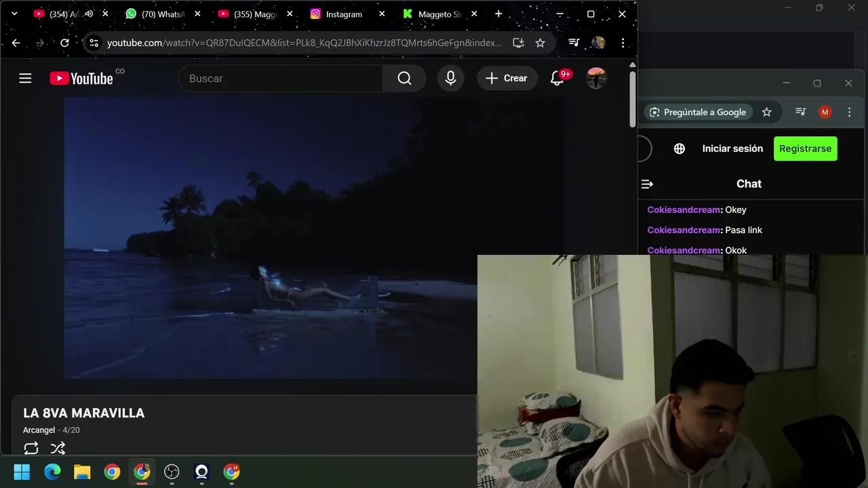The width and height of the screenshot is (868, 488).
Task: Close the Instagram tab
Action: pos(382,14)
